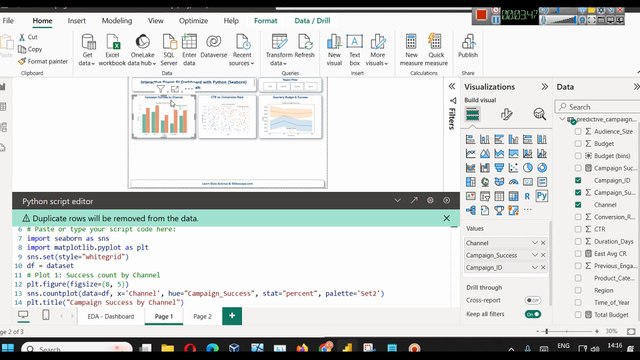Click the Build visual fields icon
640x360 pixels.
tap(472, 114)
